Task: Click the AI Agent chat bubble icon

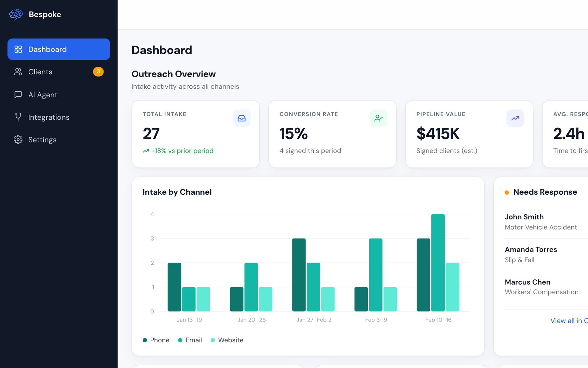Action: click(x=18, y=95)
